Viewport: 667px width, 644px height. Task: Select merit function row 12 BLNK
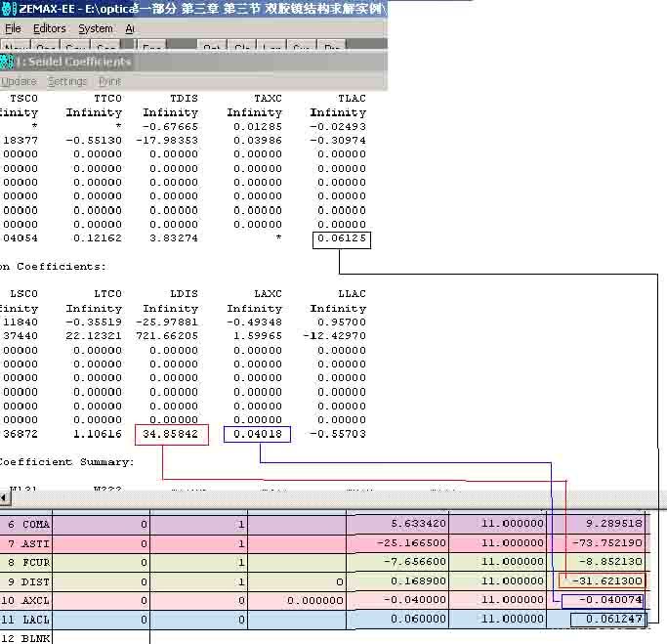point(25,638)
